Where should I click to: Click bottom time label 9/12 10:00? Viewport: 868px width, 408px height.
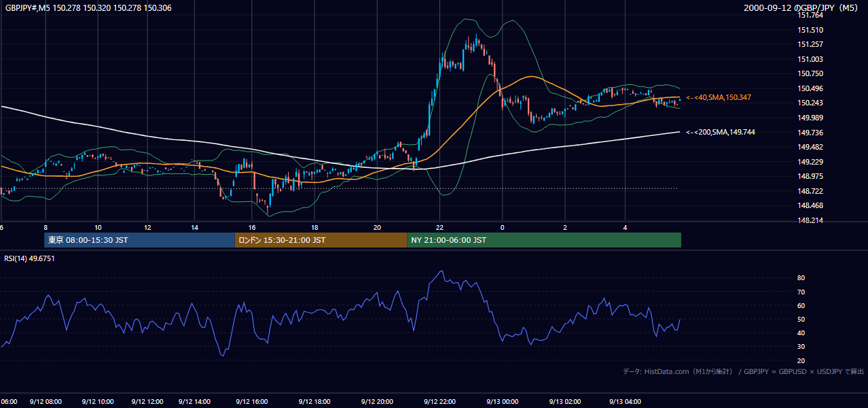[x=98, y=402]
